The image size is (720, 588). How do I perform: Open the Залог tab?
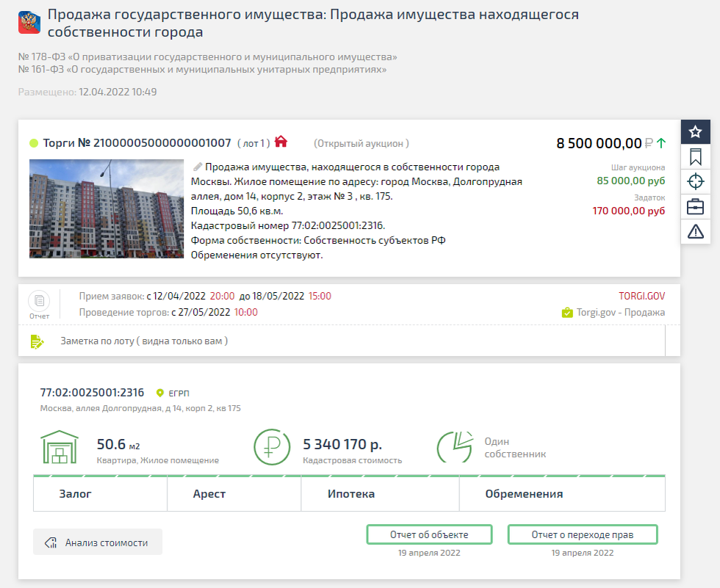pos(100,494)
